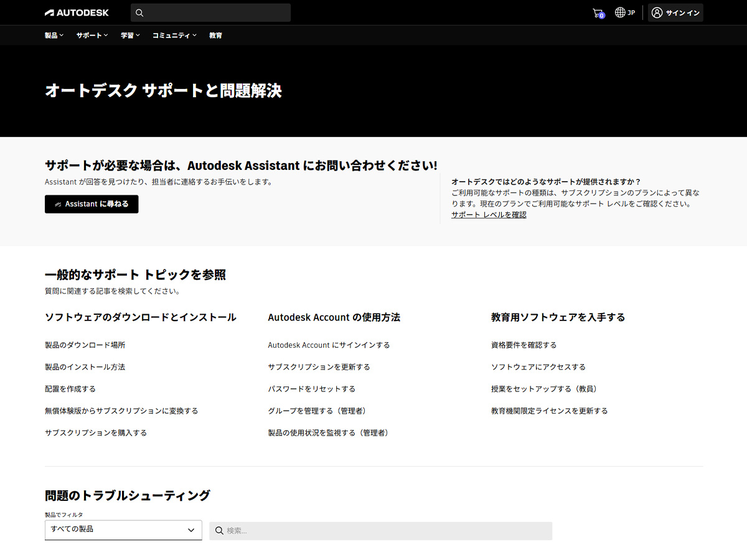
Task: Open the すべての製品 product filter dropdown
Action: [123, 530]
